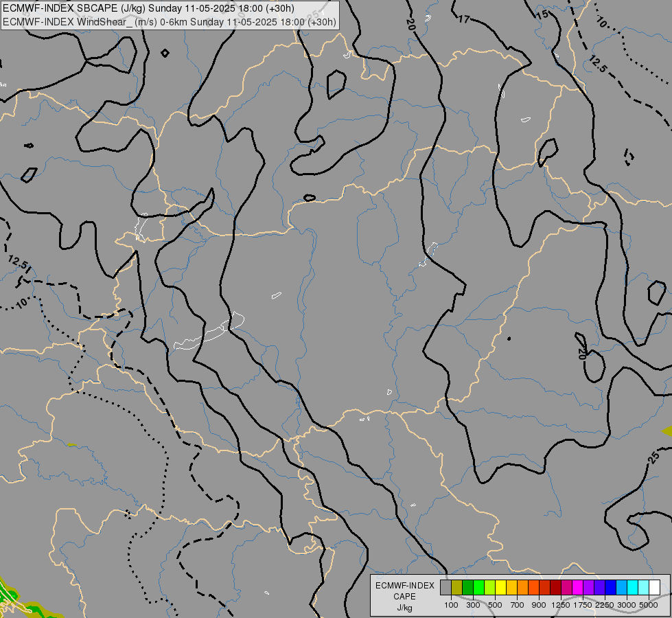Click the 100 tick label in the legend

(451, 605)
